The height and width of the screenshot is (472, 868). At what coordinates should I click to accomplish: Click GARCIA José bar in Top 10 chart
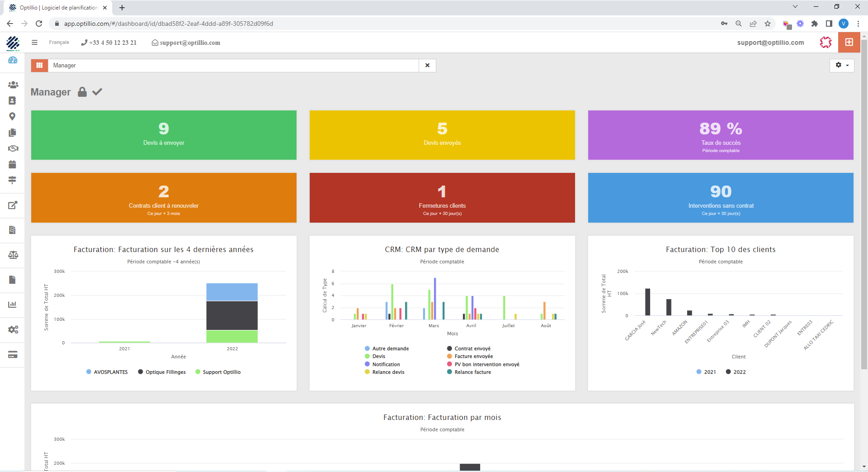coord(647,302)
